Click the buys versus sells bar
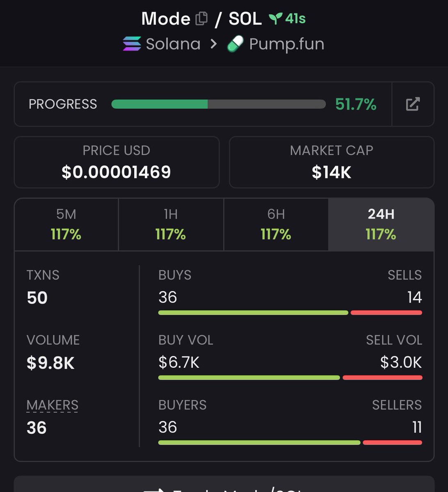This screenshot has width=448, height=492. pyautogui.click(x=290, y=313)
